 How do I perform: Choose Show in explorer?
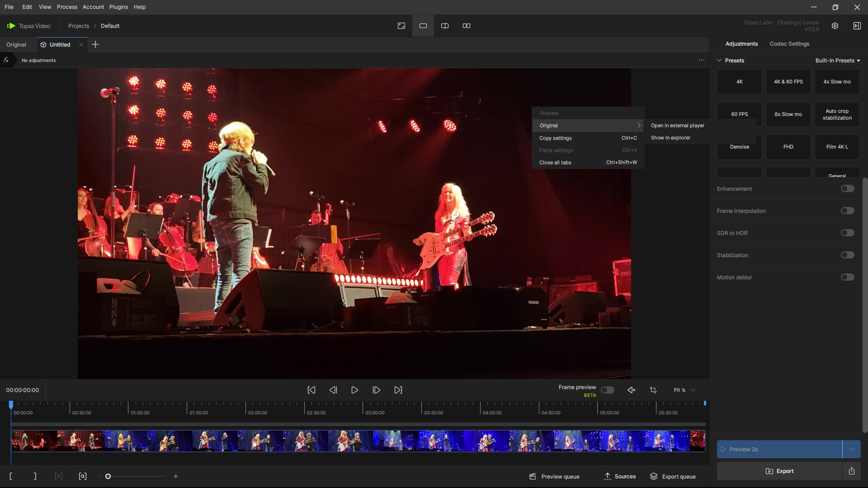pos(670,138)
